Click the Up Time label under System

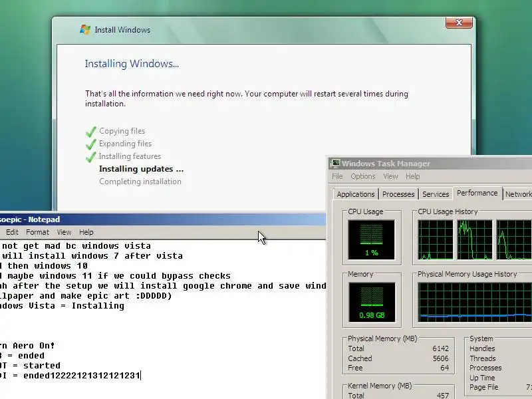482,378
